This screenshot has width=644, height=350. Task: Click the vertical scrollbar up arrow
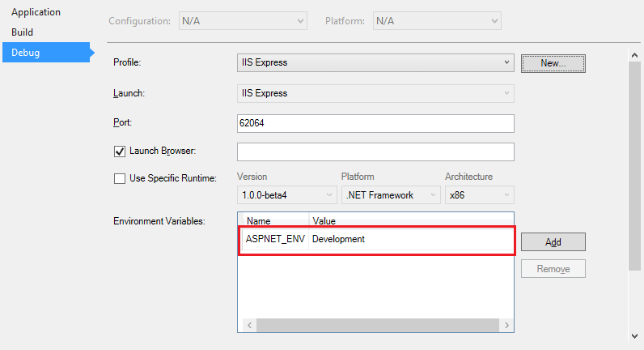pyautogui.click(x=634, y=55)
